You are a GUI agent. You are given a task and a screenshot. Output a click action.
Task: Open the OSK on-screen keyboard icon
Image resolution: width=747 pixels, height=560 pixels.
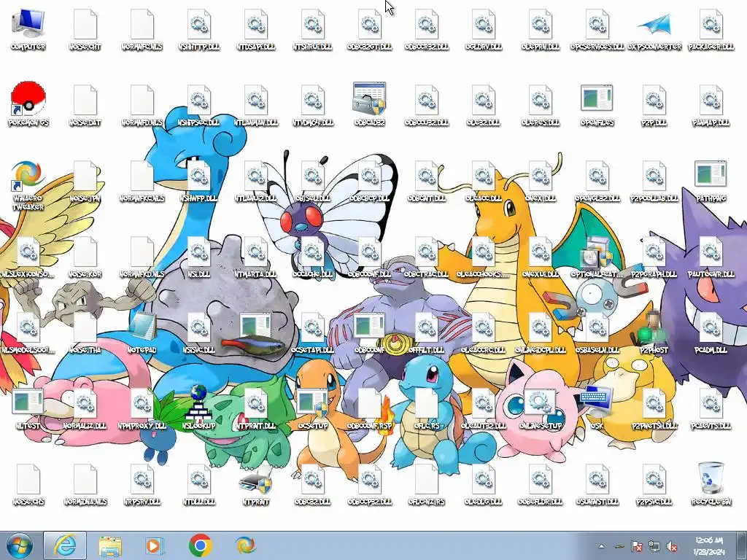pyautogui.click(x=597, y=402)
